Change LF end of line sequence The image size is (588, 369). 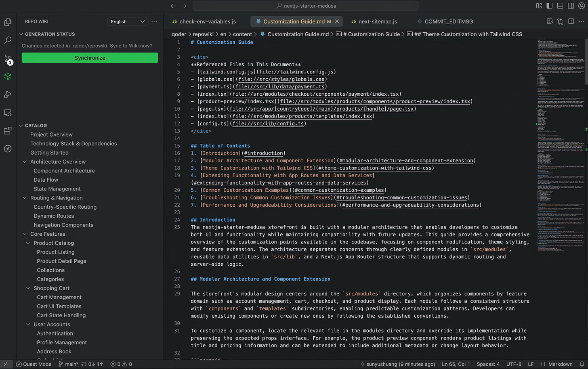(x=531, y=364)
